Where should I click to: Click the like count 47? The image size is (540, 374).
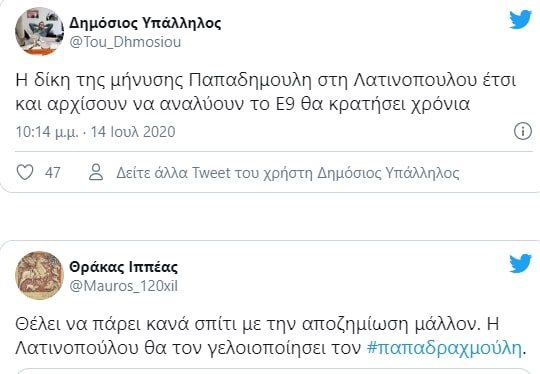pyautogui.click(x=53, y=173)
